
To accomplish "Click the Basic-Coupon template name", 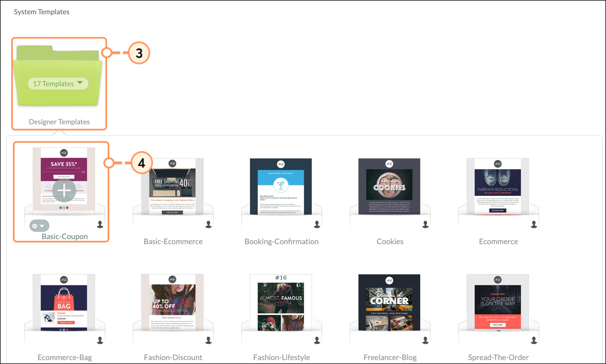I will [65, 237].
